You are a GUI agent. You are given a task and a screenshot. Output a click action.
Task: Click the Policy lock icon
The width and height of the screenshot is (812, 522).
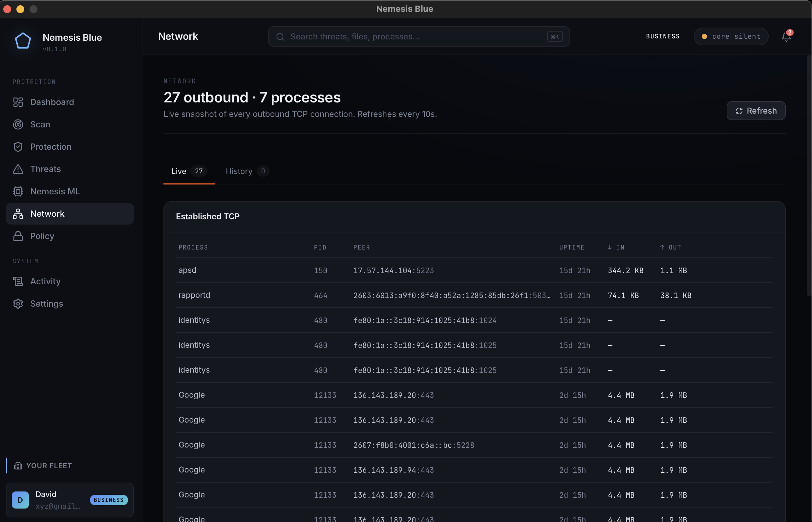click(18, 236)
